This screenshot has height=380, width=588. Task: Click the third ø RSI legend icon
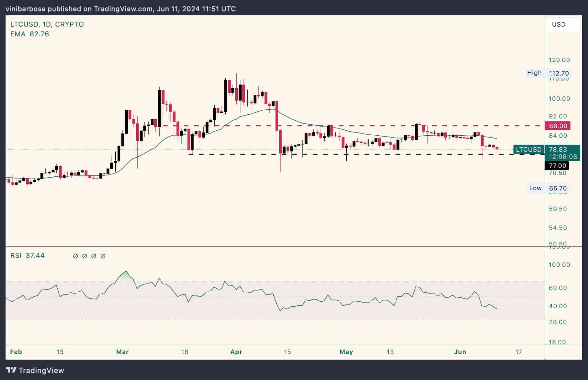coord(94,256)
